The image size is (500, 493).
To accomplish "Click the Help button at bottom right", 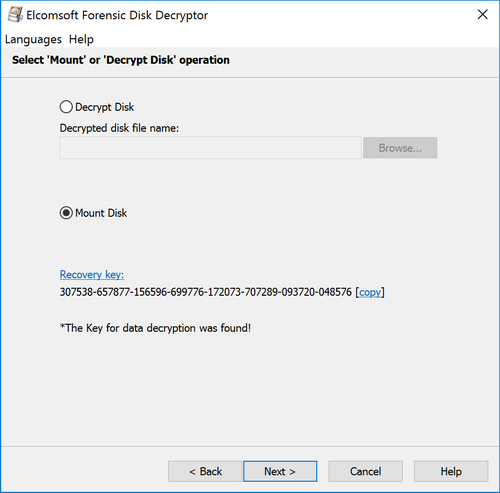I will point(451,471).
